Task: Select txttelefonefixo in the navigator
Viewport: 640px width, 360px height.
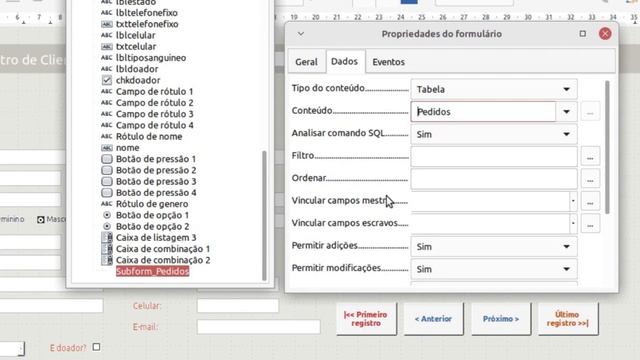Action: [x=140, y=24]
